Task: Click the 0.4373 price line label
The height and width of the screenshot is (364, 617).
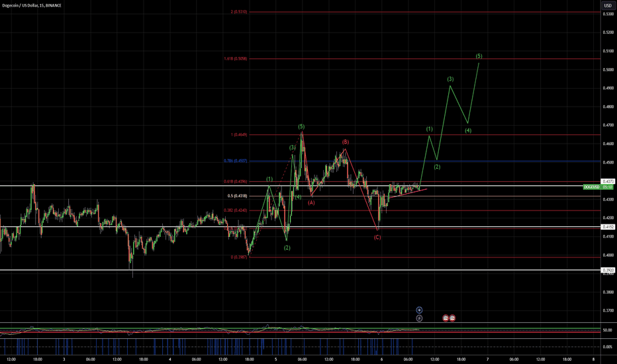Action: 608,181
